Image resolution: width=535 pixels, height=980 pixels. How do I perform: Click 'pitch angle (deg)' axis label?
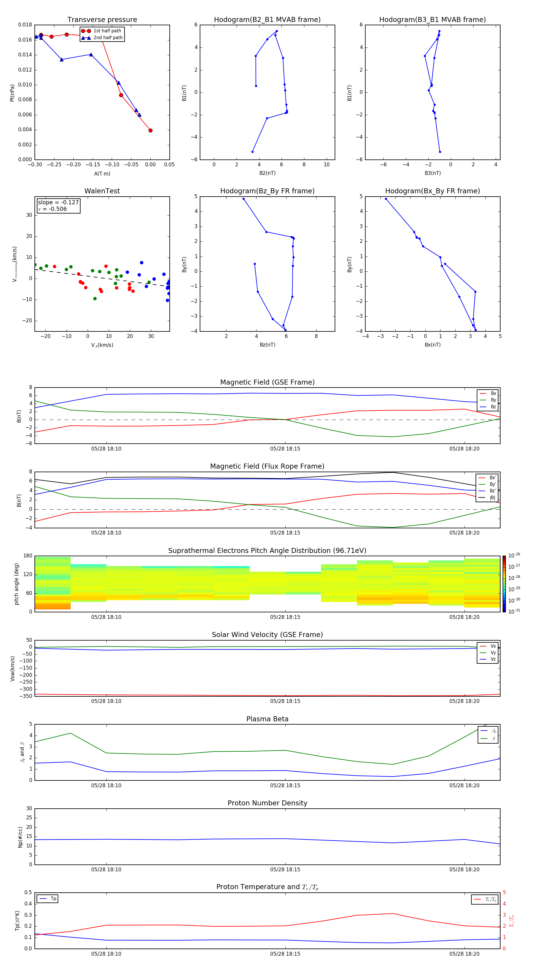[17, 584]
